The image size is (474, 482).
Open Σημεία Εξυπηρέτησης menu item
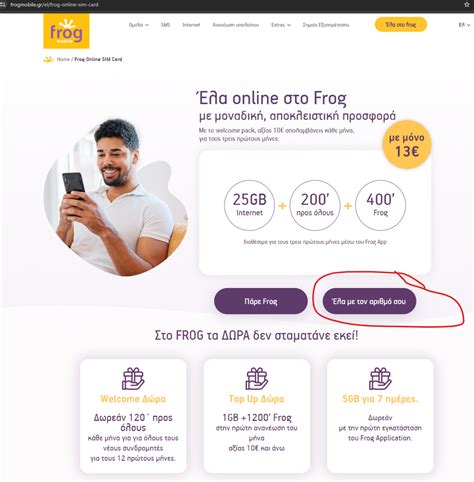(x=326, y=25)
